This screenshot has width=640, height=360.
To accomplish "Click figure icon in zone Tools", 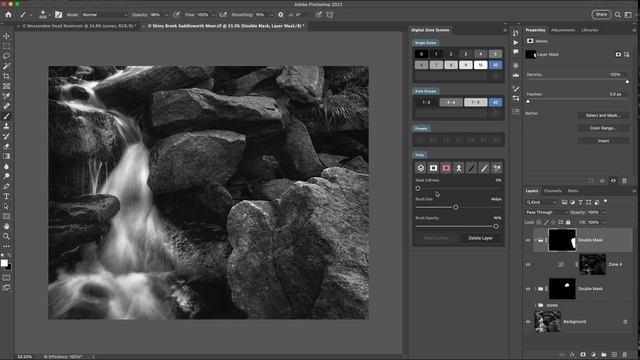I will tap(459, 168).
